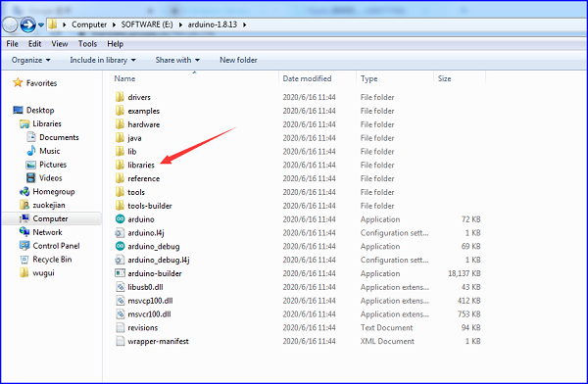This screenshot has height=384, width=588.
Task: Click the wrapper-manifest XML file icon
Action: (120, 341)
